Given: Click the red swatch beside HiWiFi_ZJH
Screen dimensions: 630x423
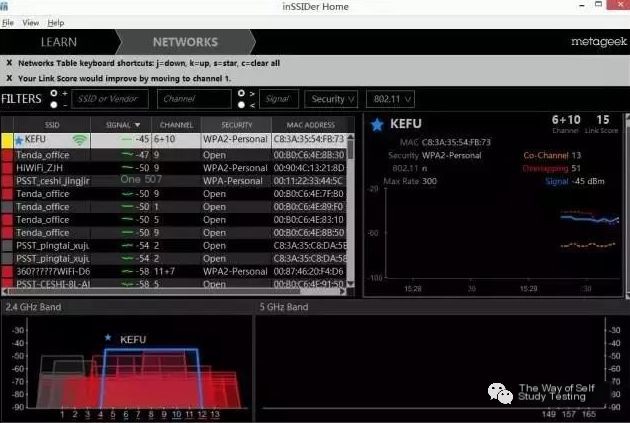Looking at the screenshot, I should [7, 168].
